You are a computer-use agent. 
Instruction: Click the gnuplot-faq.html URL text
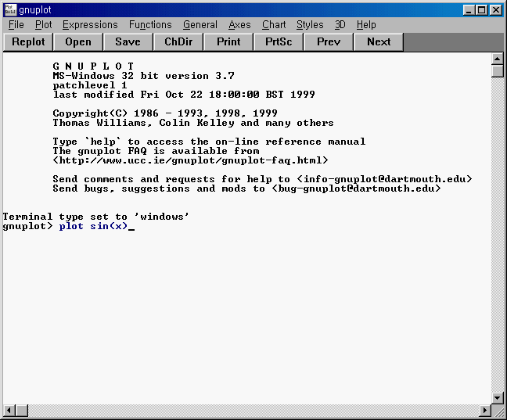[190, 160]
